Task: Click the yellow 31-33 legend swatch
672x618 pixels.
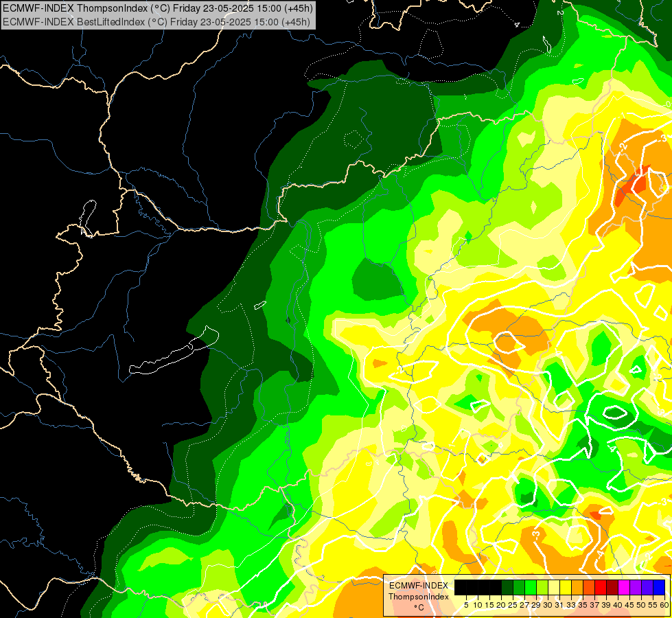Action: click(x=566, y=588)
